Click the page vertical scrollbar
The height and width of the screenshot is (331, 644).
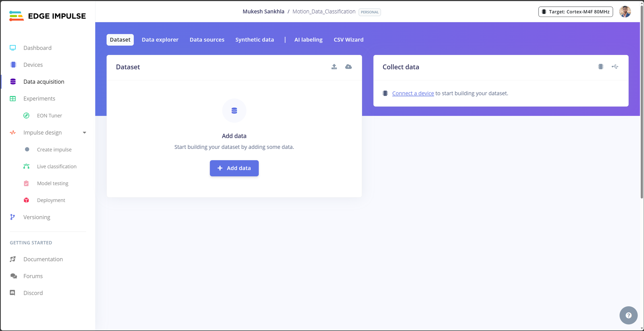tap(642, 102)
